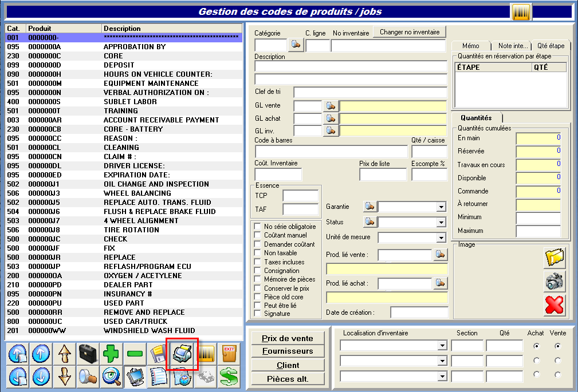The height and width of the screenshot is (392, 578).
Task: Toggle Coûtant manuel checkbox
Action: click(258, 235)
